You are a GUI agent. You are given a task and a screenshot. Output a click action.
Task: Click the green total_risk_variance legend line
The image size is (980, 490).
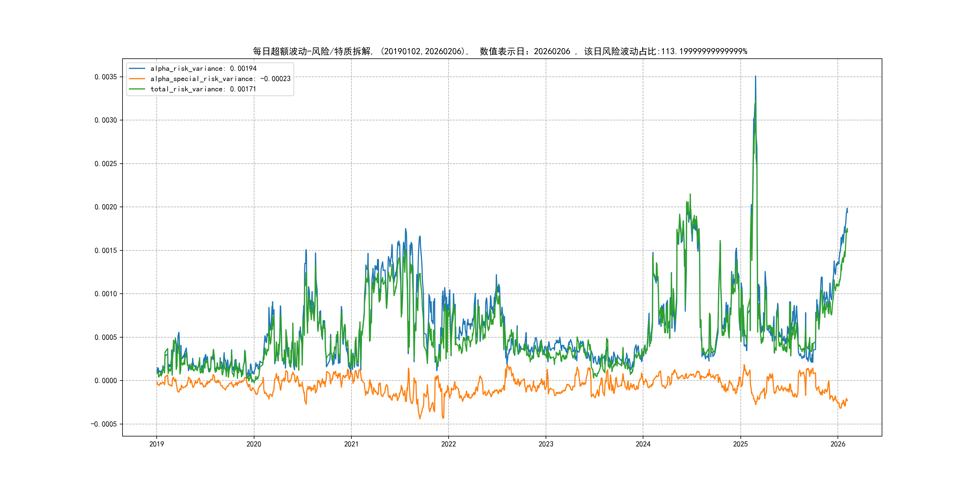point(137,89)
